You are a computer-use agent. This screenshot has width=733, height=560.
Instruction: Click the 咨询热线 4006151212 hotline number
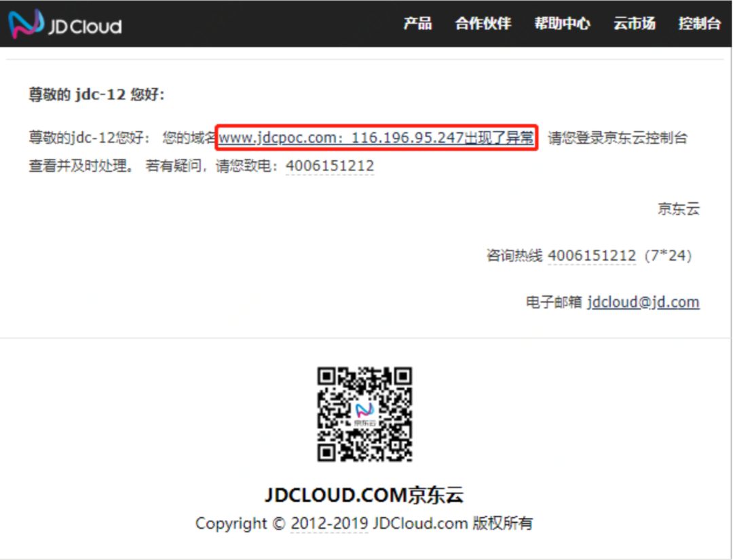(591, 256)
